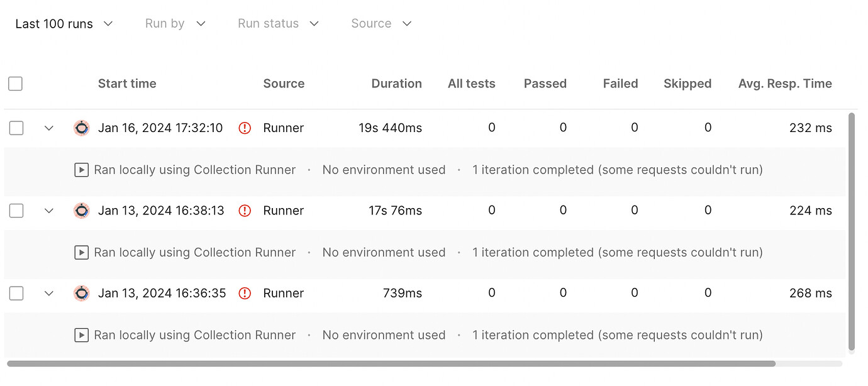Collapse the Jan 16 17:32:10 run details

pyautogui.click(x=49, y=128)
